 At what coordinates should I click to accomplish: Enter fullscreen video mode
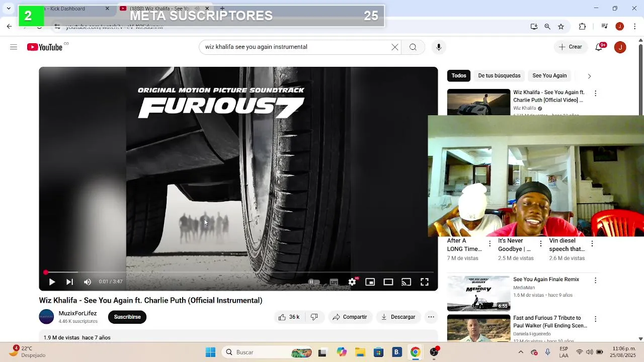[425, 282]
